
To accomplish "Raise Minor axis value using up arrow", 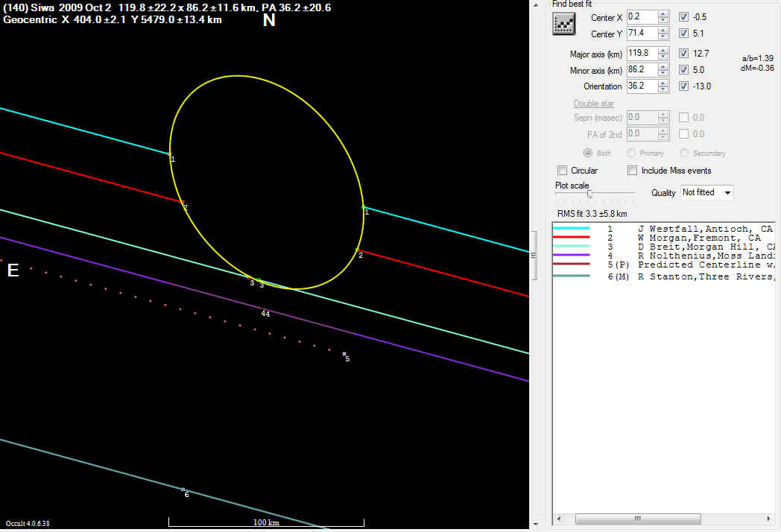I will coord(663,67).
